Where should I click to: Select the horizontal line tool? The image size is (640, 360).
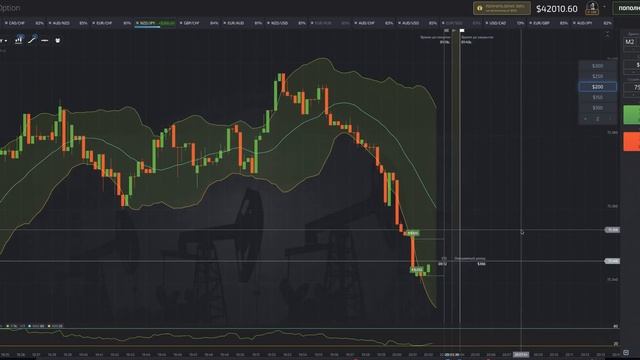(45, 40)
